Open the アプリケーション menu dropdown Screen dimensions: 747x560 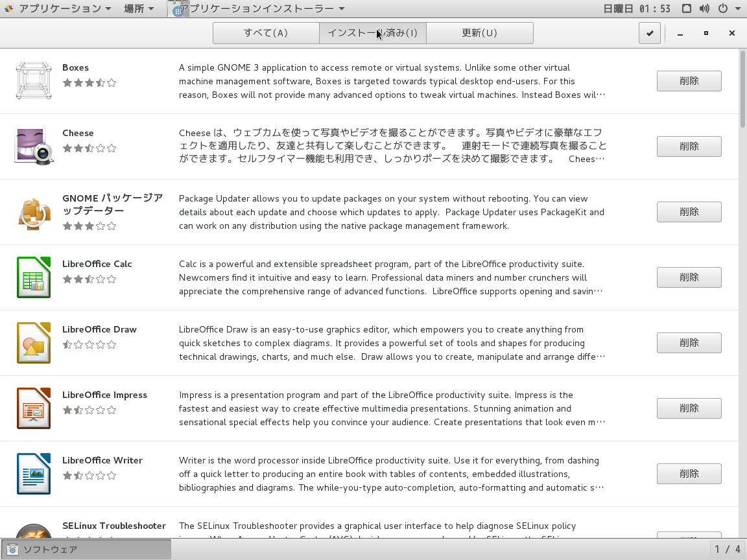pos(65,8)
